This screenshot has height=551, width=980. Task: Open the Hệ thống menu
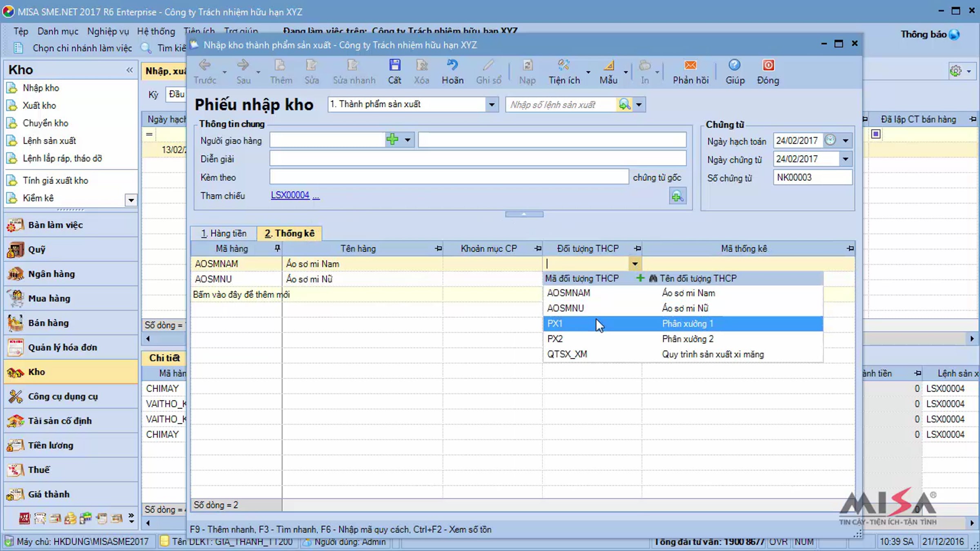pyautogui.click(x=156, y=31)
